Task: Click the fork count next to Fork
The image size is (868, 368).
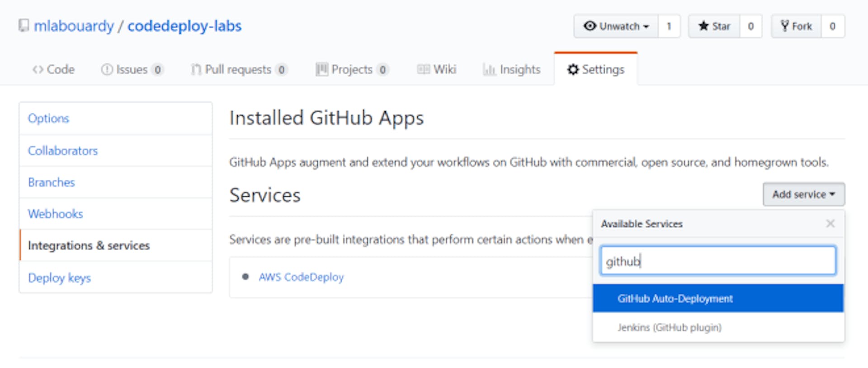Action: point(833,26)
